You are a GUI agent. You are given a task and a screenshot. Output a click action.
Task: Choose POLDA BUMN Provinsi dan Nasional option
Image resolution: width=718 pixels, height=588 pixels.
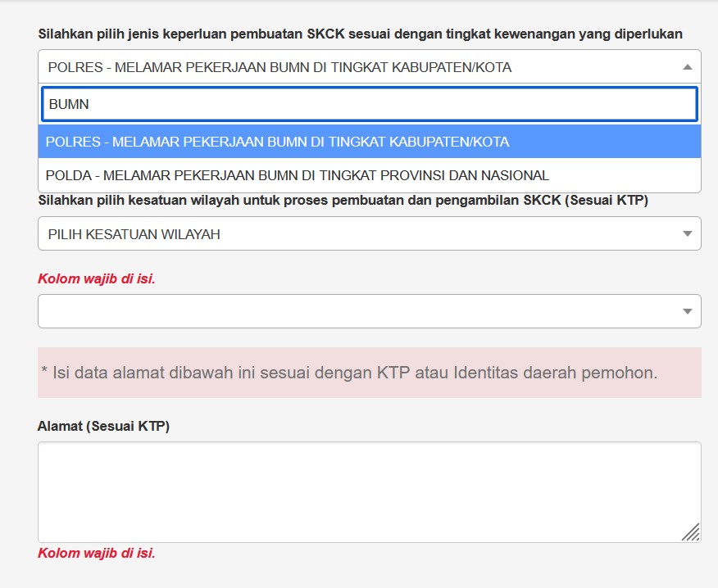coord(297,175)
